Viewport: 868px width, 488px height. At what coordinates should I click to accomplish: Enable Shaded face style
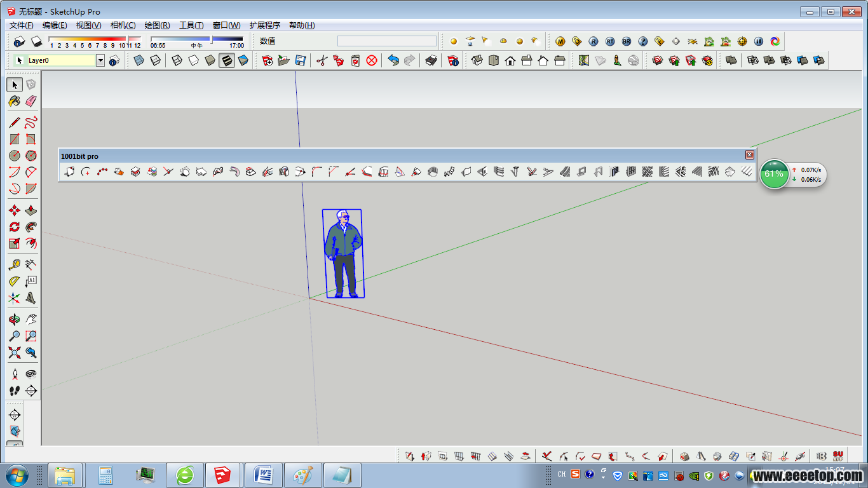(x=210, y=60)
